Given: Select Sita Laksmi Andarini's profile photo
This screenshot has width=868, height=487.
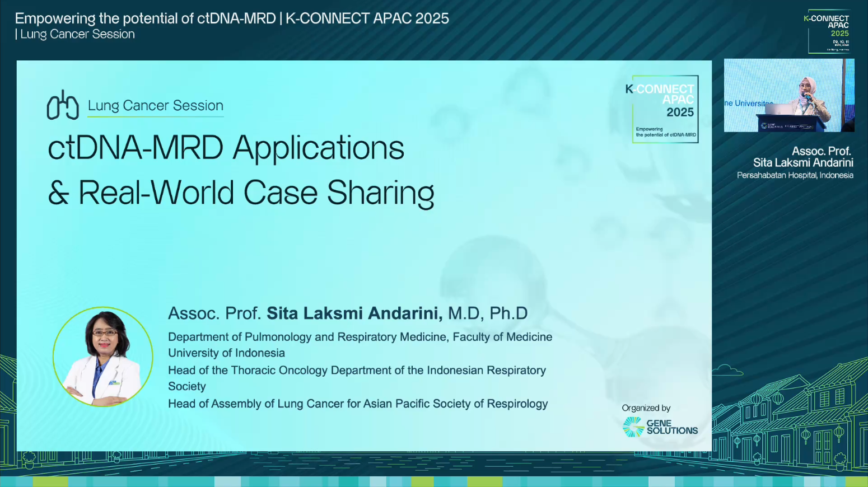Looking at the screenshot, I should point(102,355).
